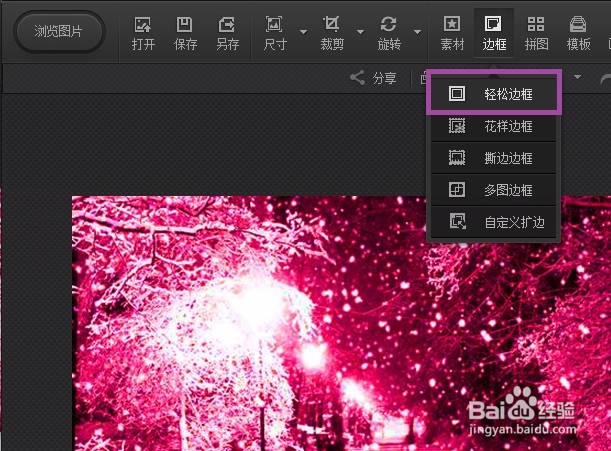Select the 尺寸 size tool

275,34
